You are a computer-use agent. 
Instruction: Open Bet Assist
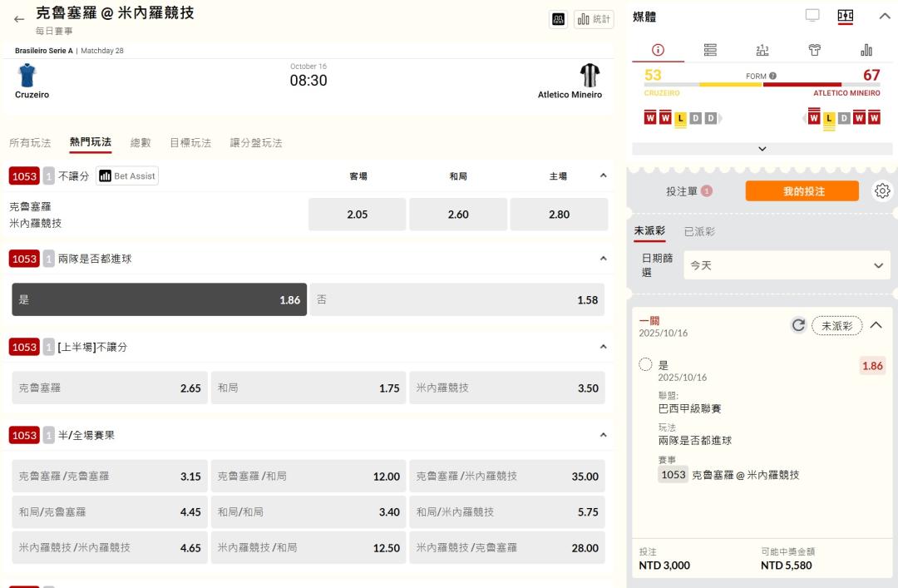127,175
